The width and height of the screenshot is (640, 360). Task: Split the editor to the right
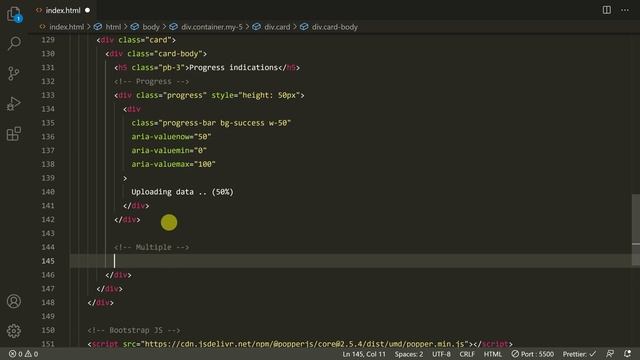point(607,10)
